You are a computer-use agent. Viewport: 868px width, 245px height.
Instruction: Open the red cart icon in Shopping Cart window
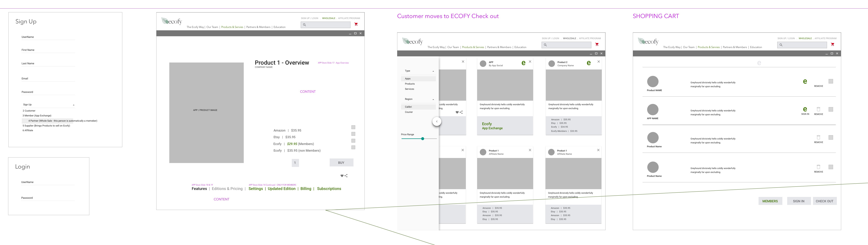point(832,44)
